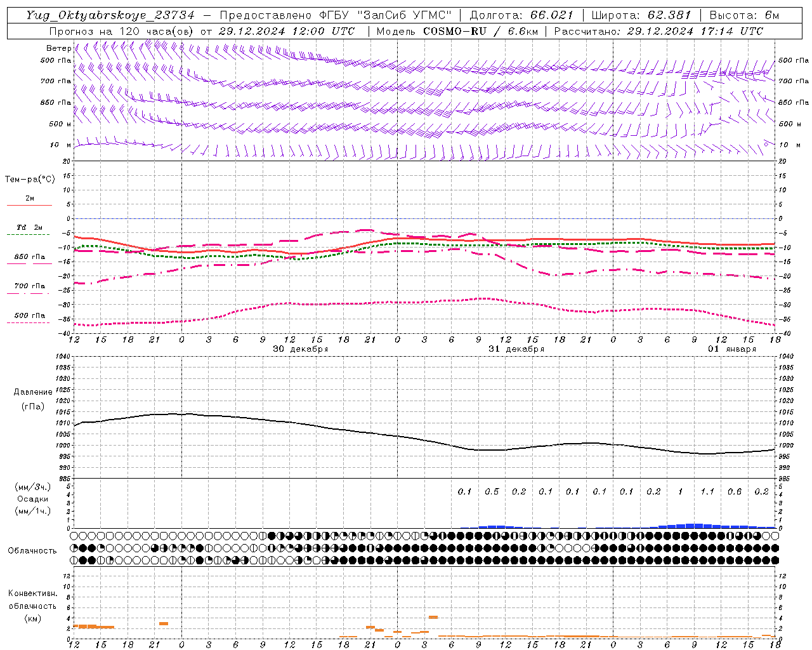Click the elevation text Высота: 6м
The width and height of the screenshot is (812, 650).
click(x=744, y=15)
